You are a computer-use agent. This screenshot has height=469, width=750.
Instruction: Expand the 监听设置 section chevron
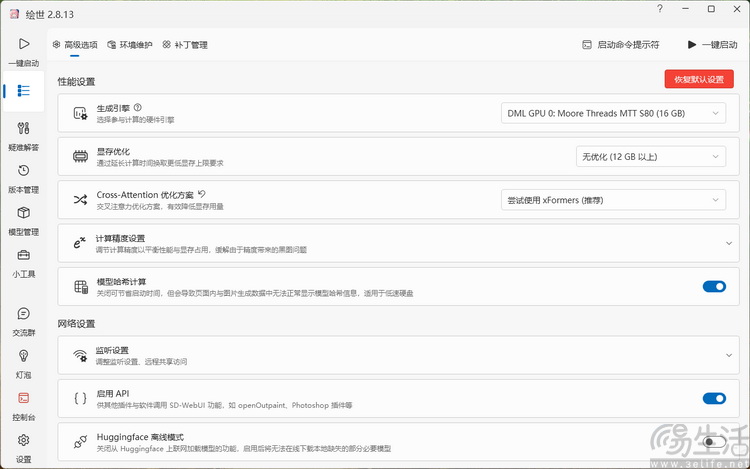tap(728, 355)
